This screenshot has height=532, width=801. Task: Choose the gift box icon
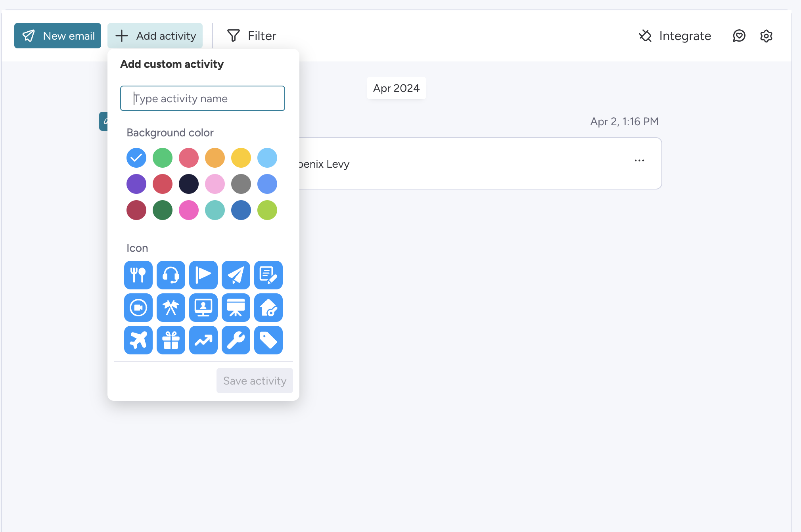pos(171,340)
